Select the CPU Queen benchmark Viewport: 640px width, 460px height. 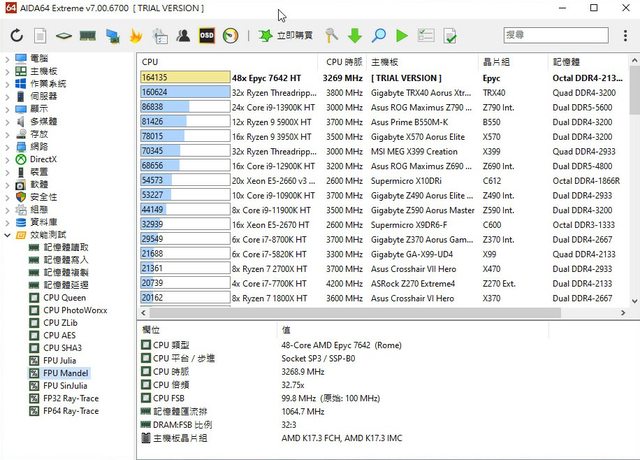coord(64,297)
